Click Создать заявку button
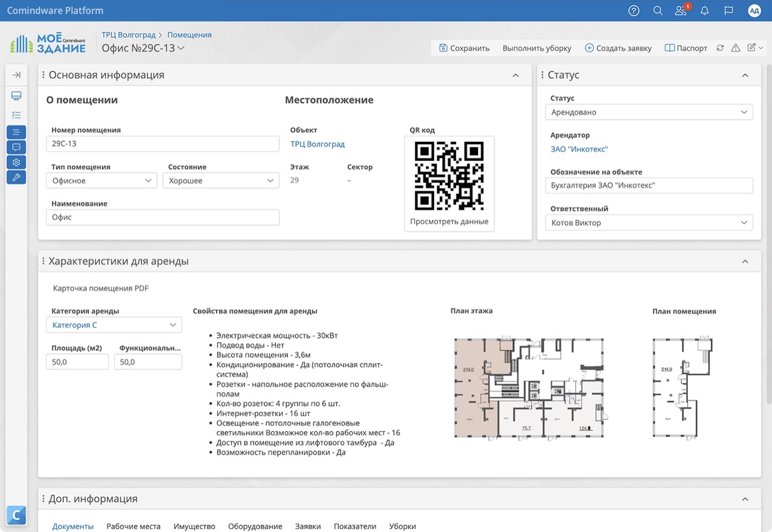This screenshot has width=772, height=532. coord(618,48)
